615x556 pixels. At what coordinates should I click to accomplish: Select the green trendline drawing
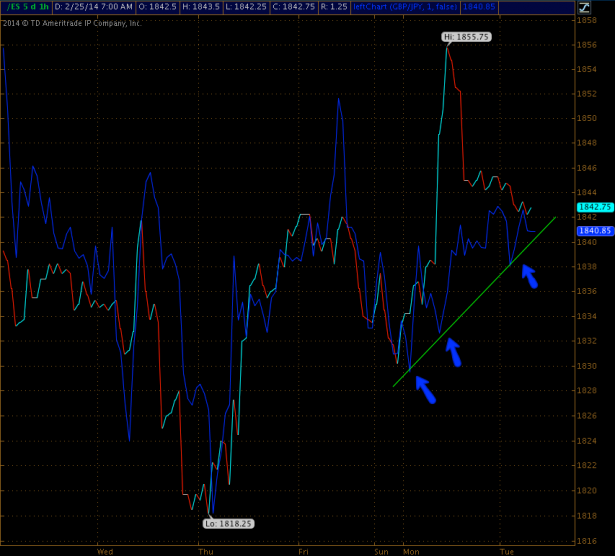pyautogui.click(x=475, y=301)
